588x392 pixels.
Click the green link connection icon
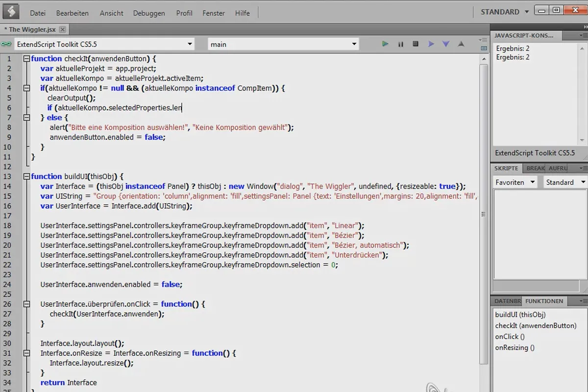click(6, 44)
